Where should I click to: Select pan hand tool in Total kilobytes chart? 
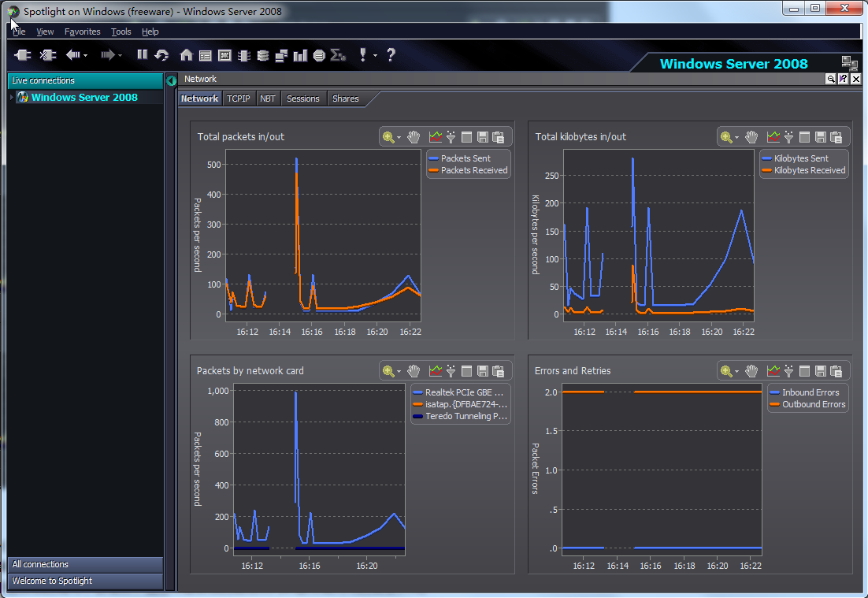(751, 137)
